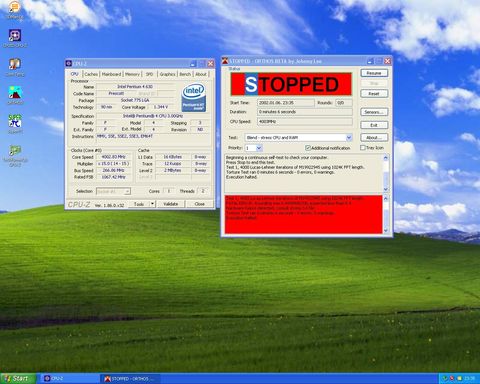Open the Sensors dialog in ORTHOS

click(x=374, y=112)
